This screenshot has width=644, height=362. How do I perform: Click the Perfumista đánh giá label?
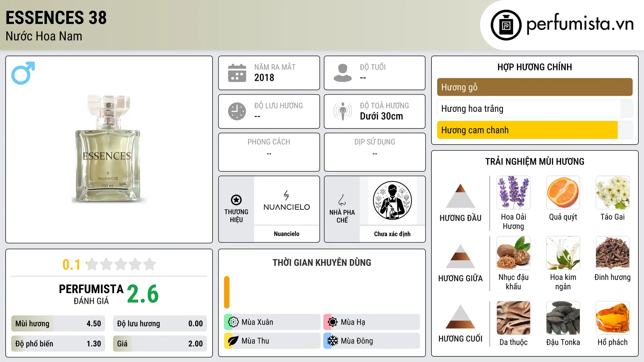pos(91,294)
